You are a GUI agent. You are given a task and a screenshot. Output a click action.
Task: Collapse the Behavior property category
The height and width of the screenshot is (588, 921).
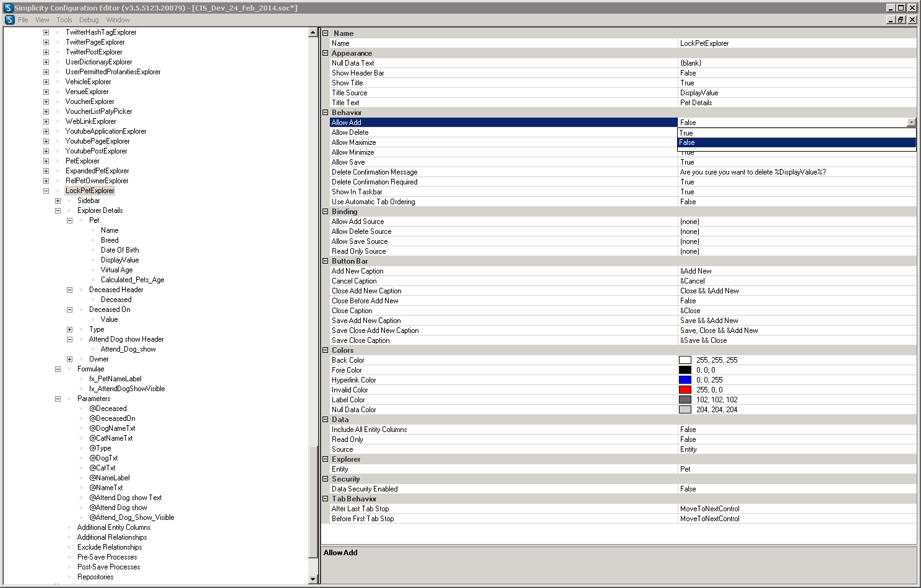326,113
